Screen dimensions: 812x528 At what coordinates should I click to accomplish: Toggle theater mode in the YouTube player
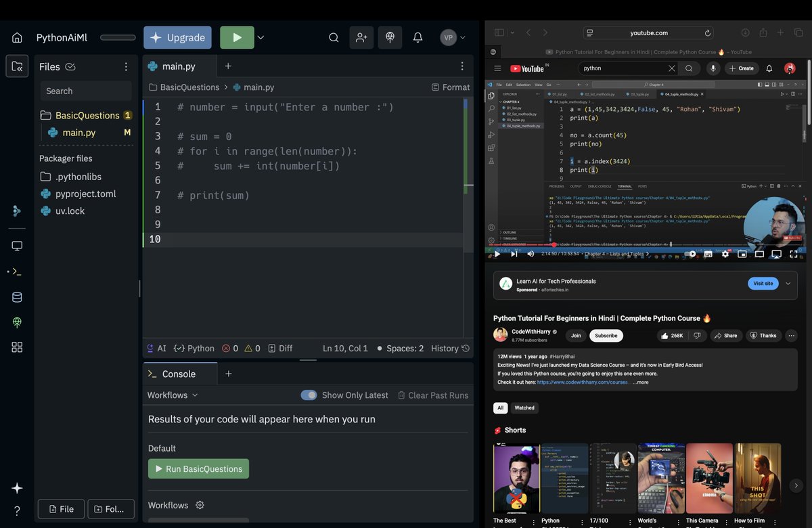[759, 254]
